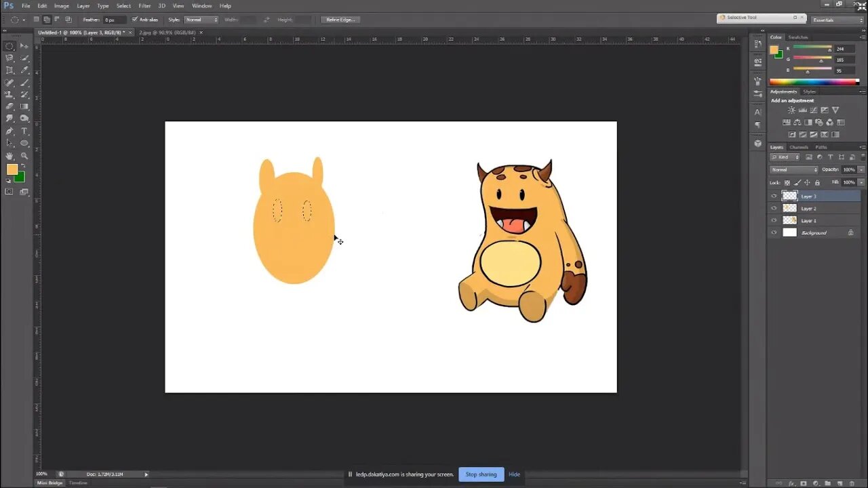
Task: Open Fill slider dropdown arrow
Action: tap(861, 182)
